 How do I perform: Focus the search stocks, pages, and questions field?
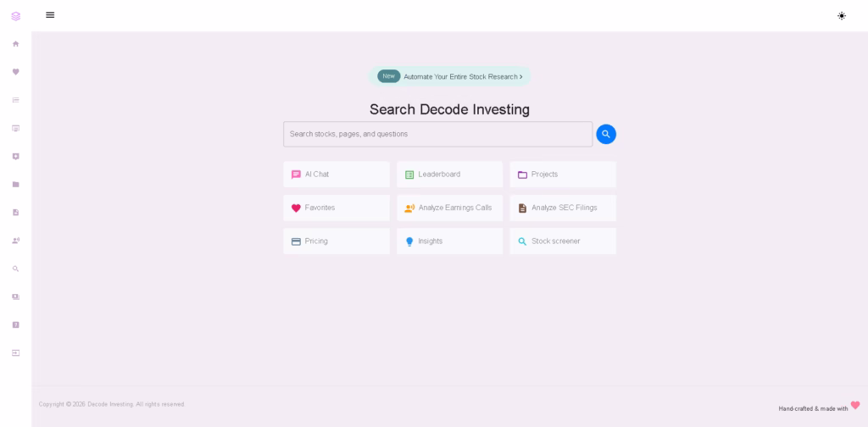[x=437, y=134]
